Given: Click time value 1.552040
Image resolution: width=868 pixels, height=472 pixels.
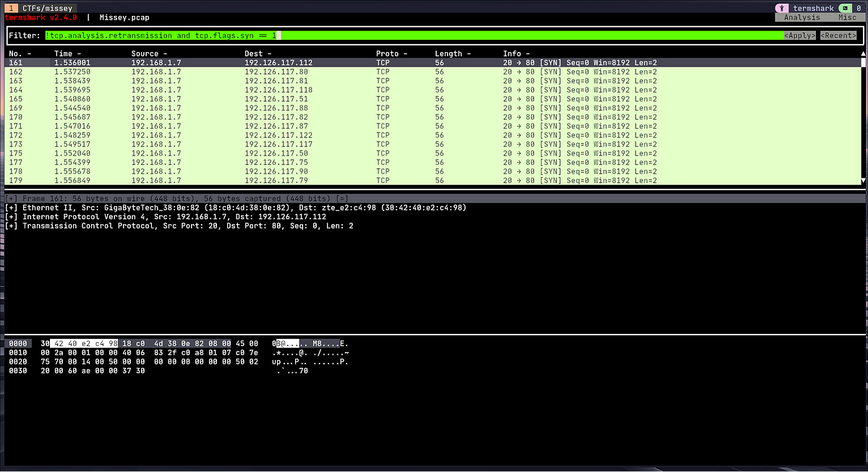Looking at the screenshot, I should [72, 153].
